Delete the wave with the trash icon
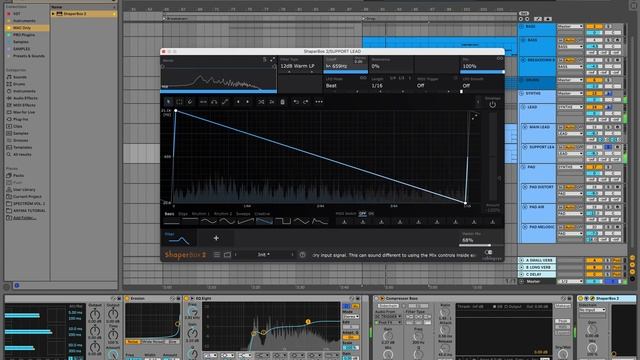Image resolution: width=640 pixels, height=360 pixels. tap(282, 102)
